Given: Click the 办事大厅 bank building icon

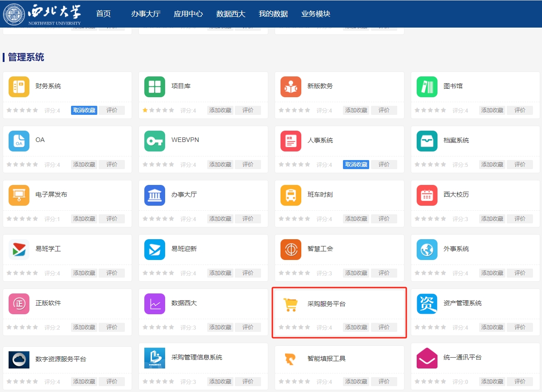Looking at the screenshot, I should tap(155, 195).
